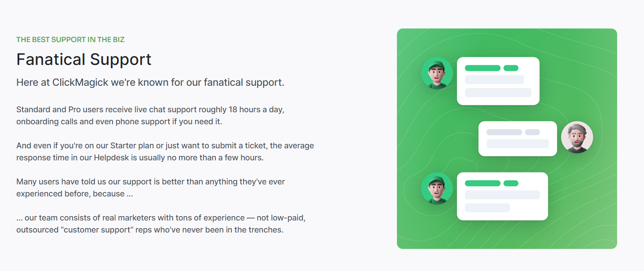
Task: Click the paragraph about live chat support
Action: 150,115
